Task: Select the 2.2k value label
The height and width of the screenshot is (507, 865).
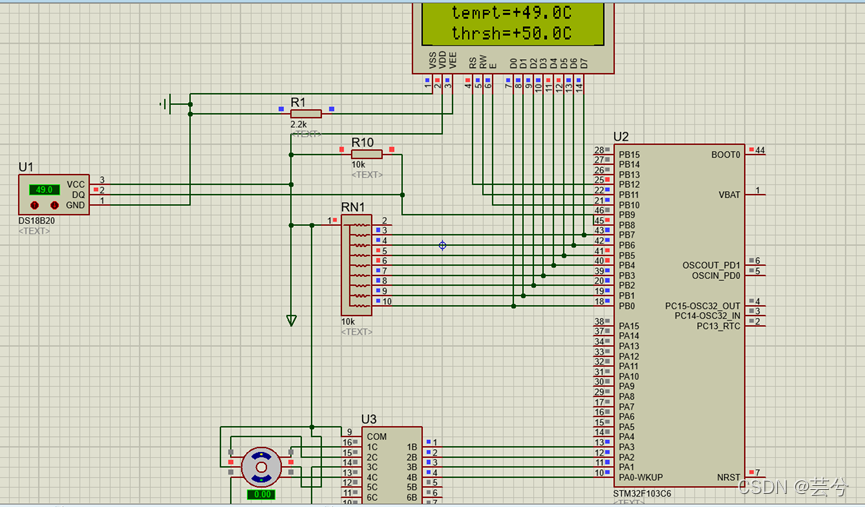Action: pyautogui.click(x=298, y=125)
